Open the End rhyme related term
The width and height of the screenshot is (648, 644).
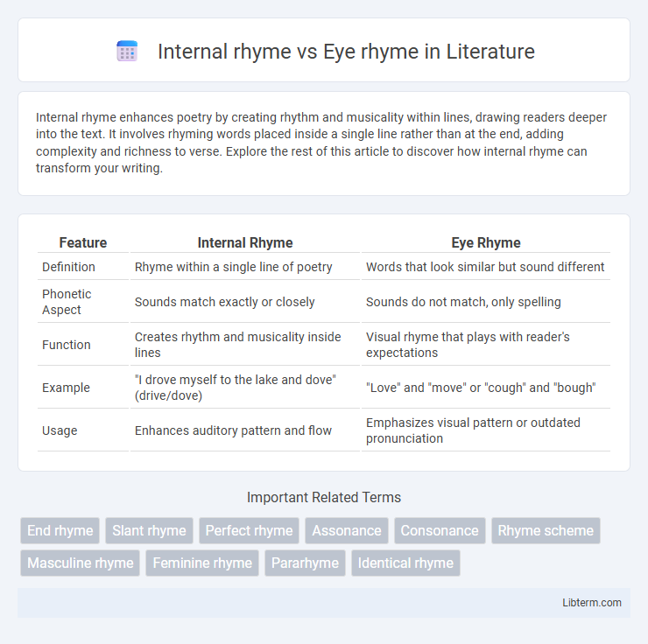pyautogui.click(x=60, y=530)
